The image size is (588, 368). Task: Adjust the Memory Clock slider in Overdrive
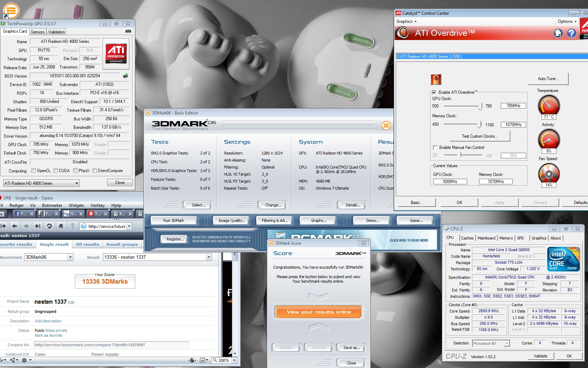point(480,125)
